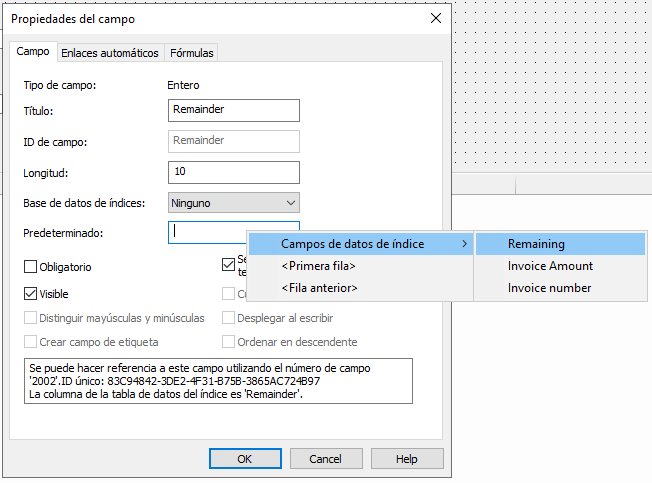Image resolution: width=652 pixels, height=483 pixels.
Task: Click the Entero field type value
Action: (x=183, y=85)
